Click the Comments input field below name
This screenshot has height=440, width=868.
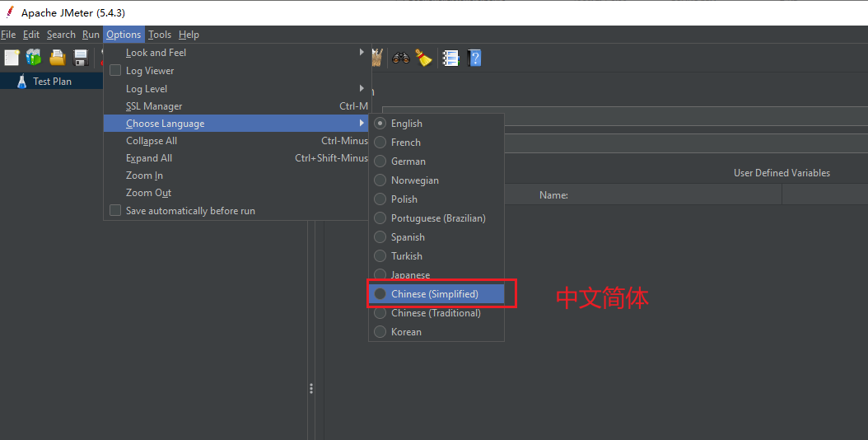coord(625,143)
